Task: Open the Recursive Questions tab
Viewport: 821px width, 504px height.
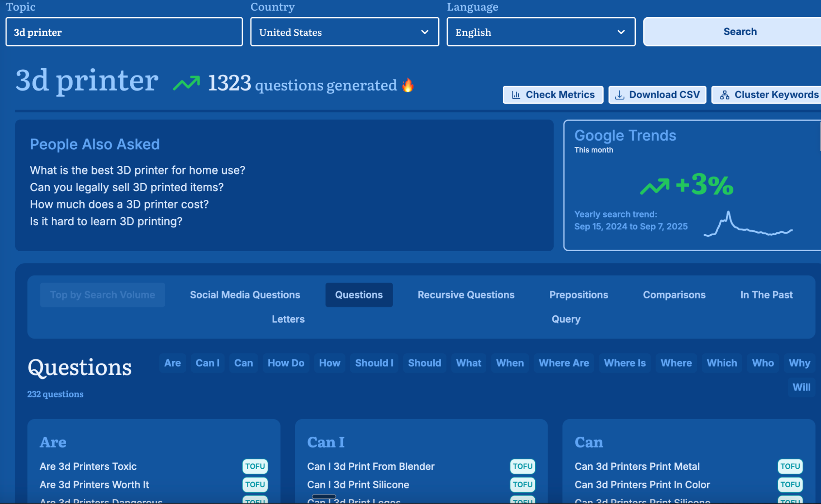Action: (x=466, y=295)
